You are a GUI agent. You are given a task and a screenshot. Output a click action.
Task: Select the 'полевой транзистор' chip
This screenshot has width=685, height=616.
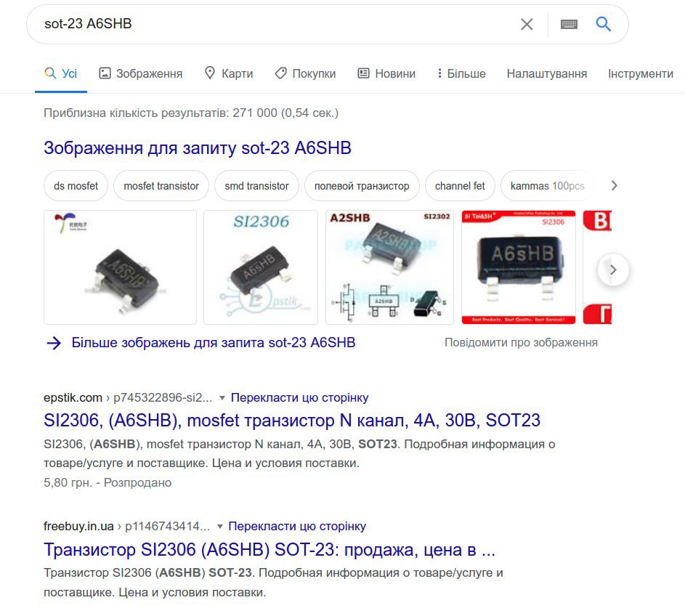[362, 186]
